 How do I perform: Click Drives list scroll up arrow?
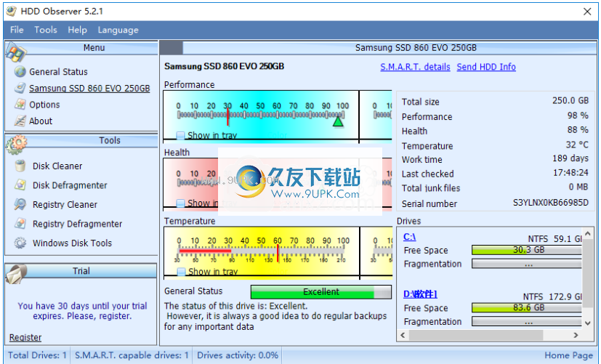587,232
